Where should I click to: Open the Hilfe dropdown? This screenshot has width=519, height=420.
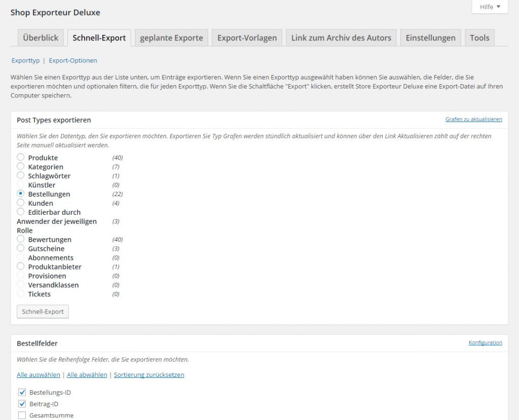490,7
